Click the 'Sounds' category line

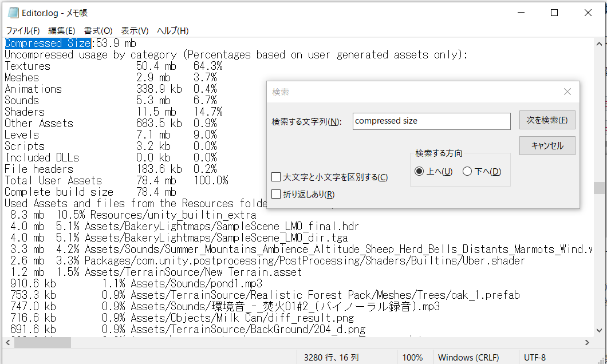(111, 101)
